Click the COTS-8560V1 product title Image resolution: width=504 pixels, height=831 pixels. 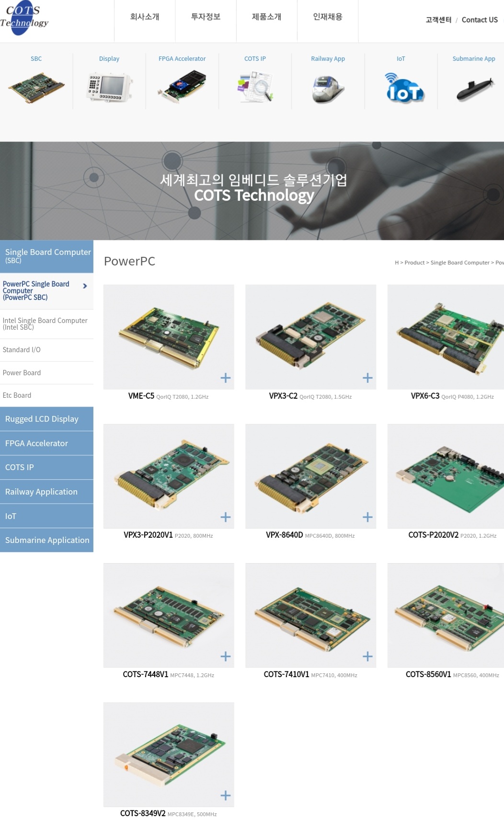click(428, 674)
